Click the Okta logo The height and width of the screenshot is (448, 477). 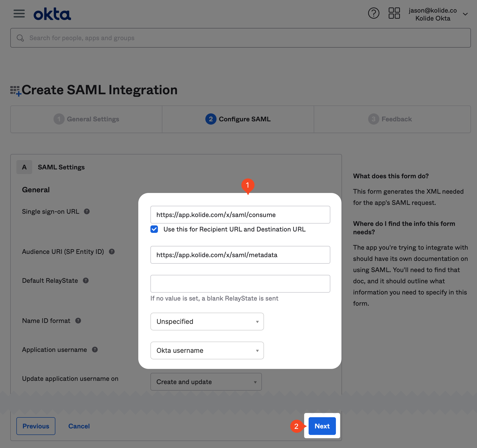point(52,14)
